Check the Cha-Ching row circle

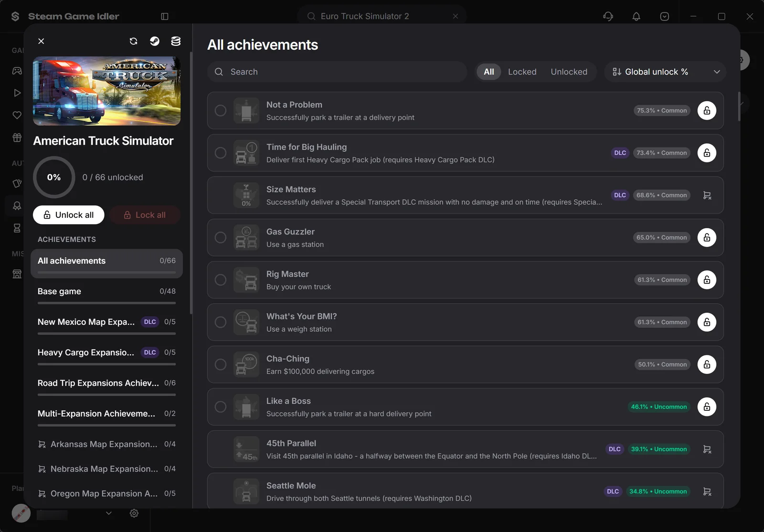[221, 364]
